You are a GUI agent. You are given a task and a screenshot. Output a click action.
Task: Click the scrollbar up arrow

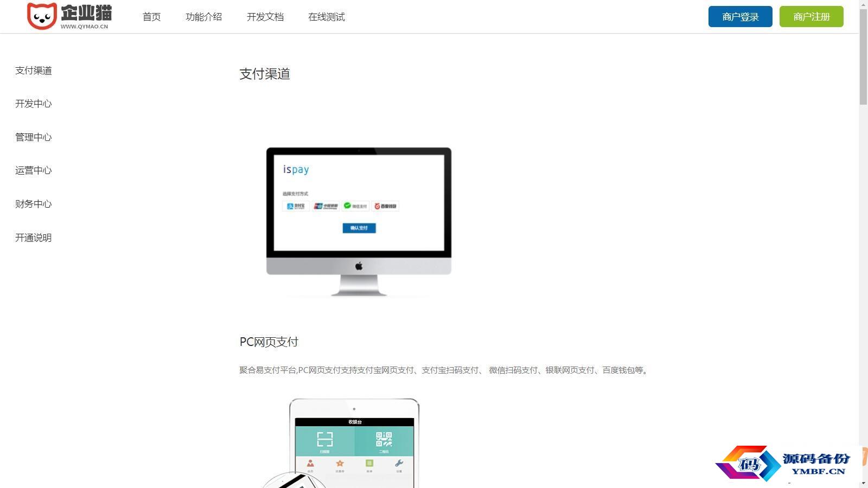tap(863, 4)
